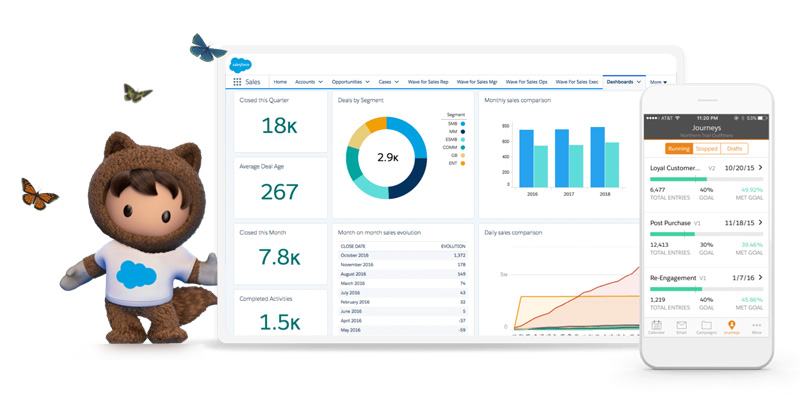Click the Completed Activities 1.5k card

click(x=280, y=312)
